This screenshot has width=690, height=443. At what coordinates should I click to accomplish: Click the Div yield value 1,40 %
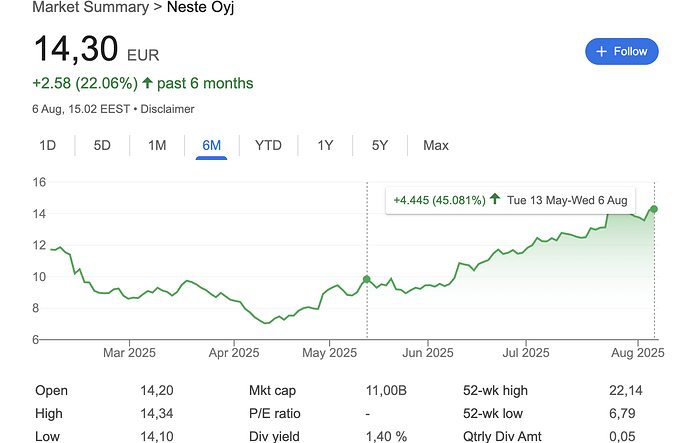point(386,436)
